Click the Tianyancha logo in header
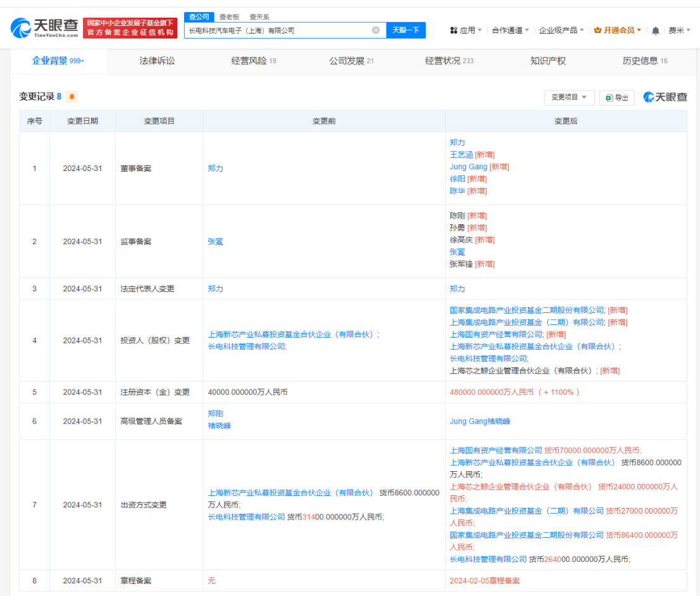This screenshot has height=596, width=700. [44, 28]
